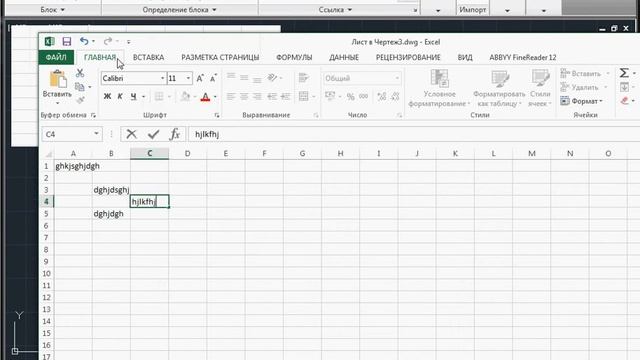Decrease decimal places

coord(395,96)
